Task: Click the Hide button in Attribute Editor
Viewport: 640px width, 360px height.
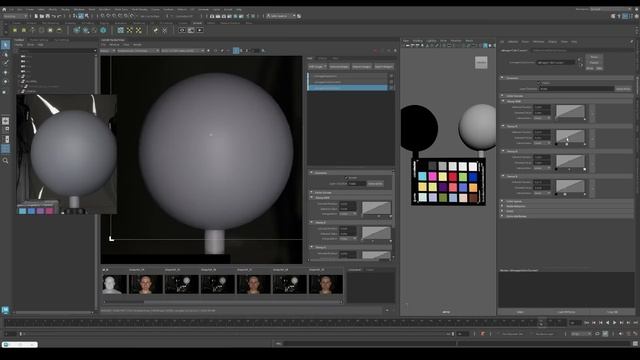Action: [x=599, y=69]
